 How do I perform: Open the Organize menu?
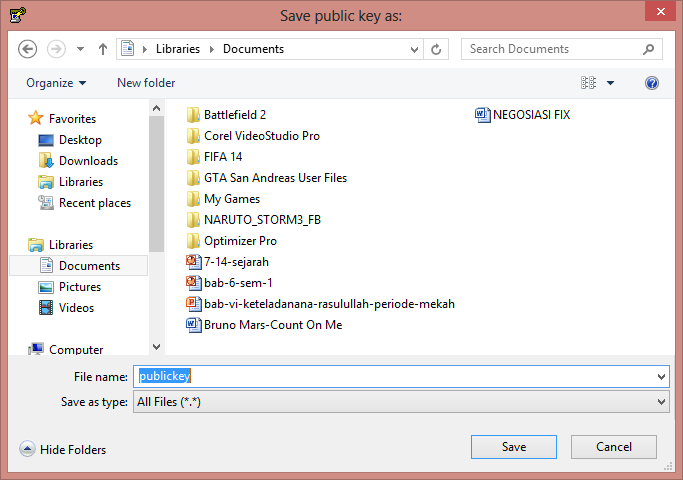pos(56,83)
